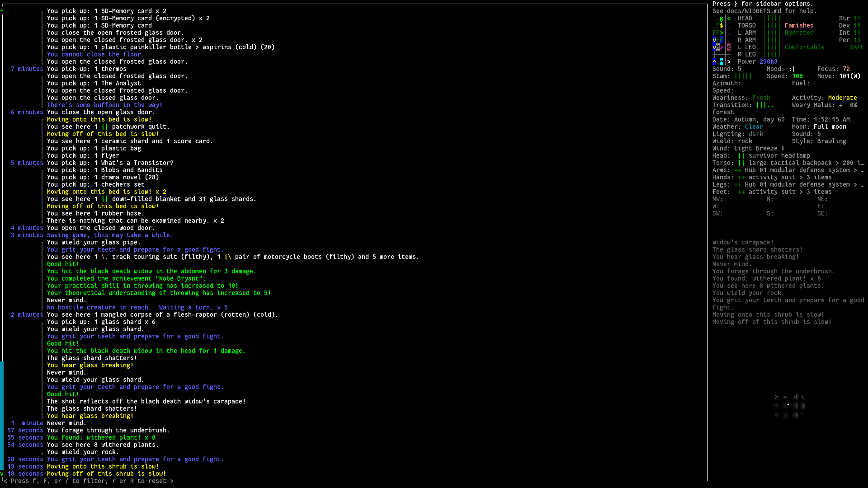Click the Clear weather status link
The width and height of the screenshot is (868, 488).
point(754,127)
